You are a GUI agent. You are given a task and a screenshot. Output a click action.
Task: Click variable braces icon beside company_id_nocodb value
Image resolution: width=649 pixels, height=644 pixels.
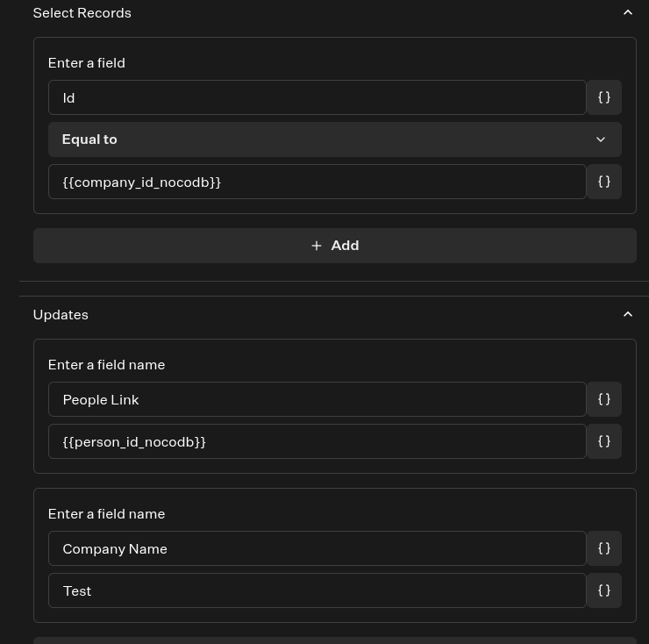[x=604, y=182]
